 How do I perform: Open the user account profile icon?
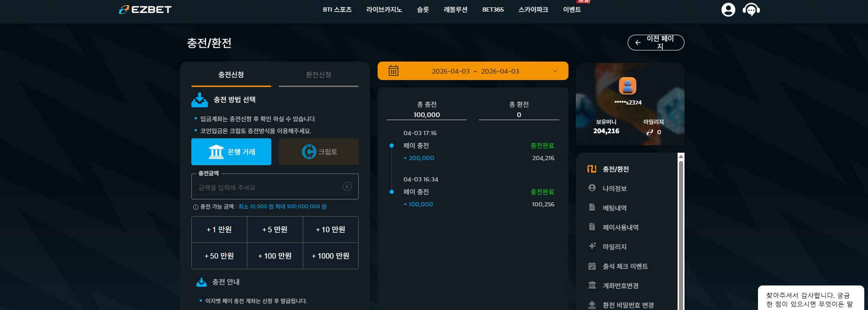click(x=728, y=10)
